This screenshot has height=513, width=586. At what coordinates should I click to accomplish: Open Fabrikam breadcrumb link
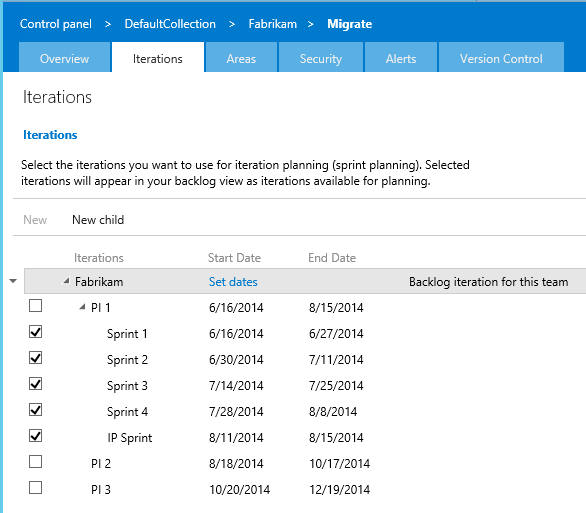272,24
